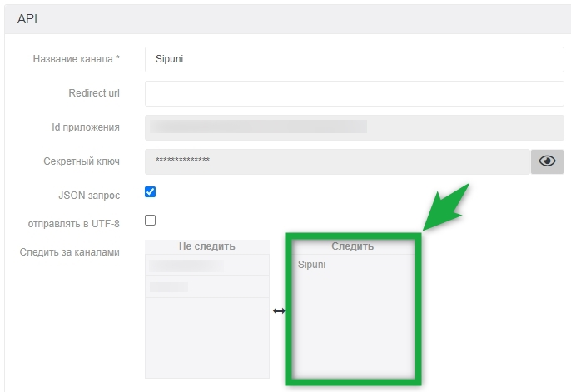The image size is (571, 392).
Task: Focus the Название канала field containing Sipuni
Action: point(354,59)
